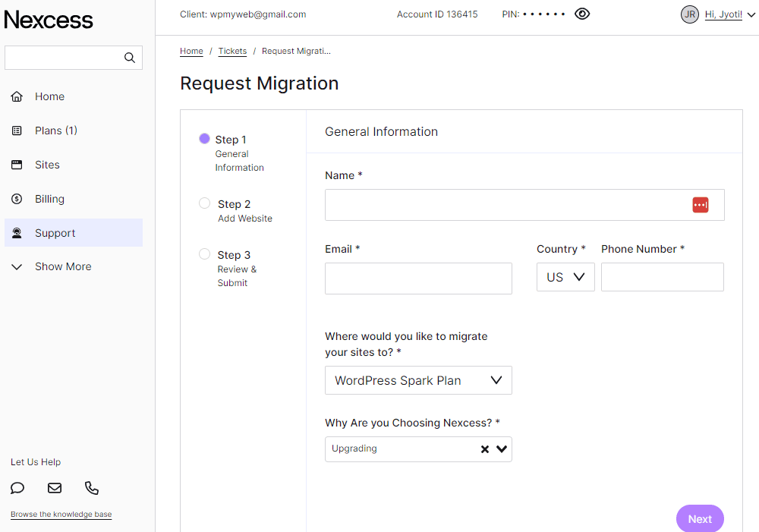The image size is (759, 532).
Task: Click the phone icon under Let Us Help
Action: 91,488
